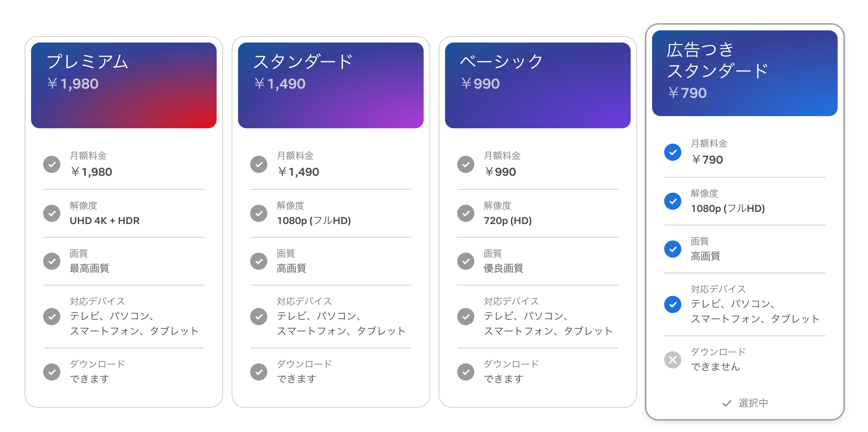The height and width of the screenshot is (432, 868).
Task: Click the blue check beside ad plan 対応デバイス
Action: tap(673, 304)
